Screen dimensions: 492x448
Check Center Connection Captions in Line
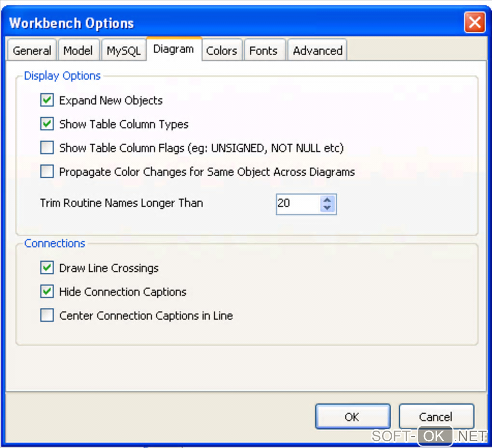[x=47, y=315]
